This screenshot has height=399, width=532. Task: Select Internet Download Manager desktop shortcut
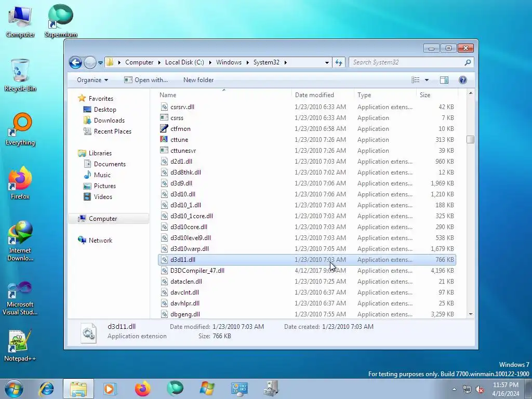click(x=20, y=241)
